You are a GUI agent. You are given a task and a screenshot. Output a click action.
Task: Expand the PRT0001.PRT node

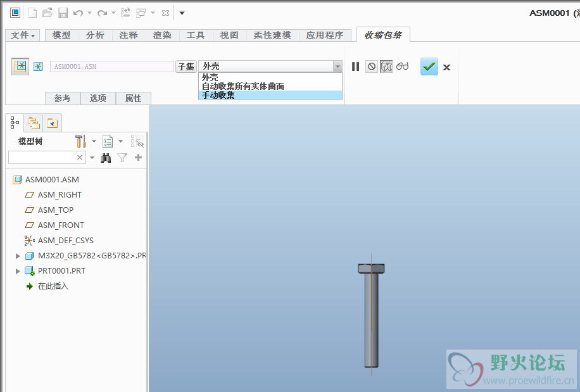(x=18, y=271)
